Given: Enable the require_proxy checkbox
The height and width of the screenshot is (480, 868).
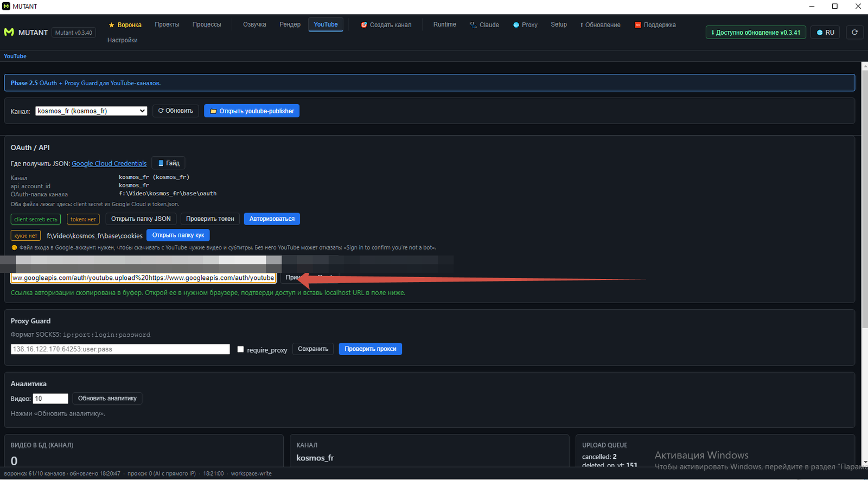Looking at the screenshot, I should pyautogui.click(x=240, y=349).
